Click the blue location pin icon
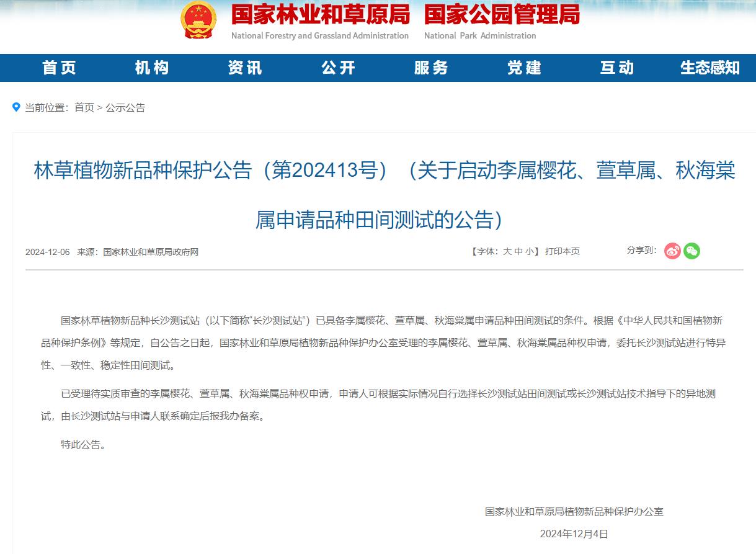756x554 pixels. 17,107
